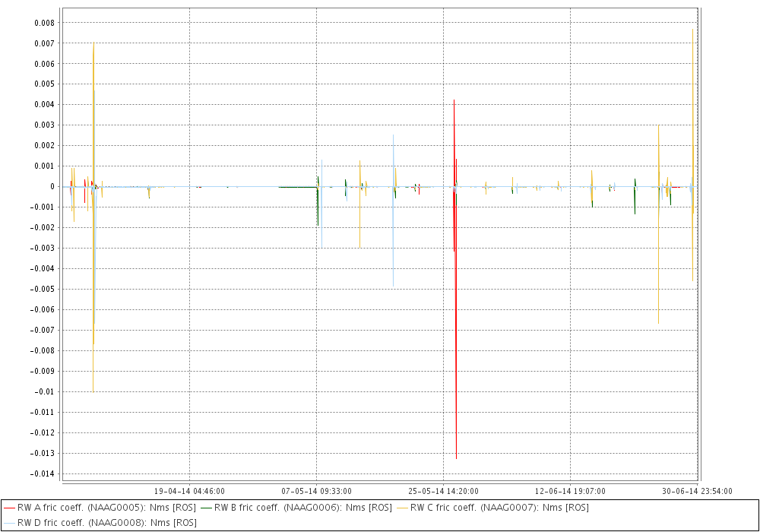Click the 0.007 y-axis label

(x=45, y=43)
